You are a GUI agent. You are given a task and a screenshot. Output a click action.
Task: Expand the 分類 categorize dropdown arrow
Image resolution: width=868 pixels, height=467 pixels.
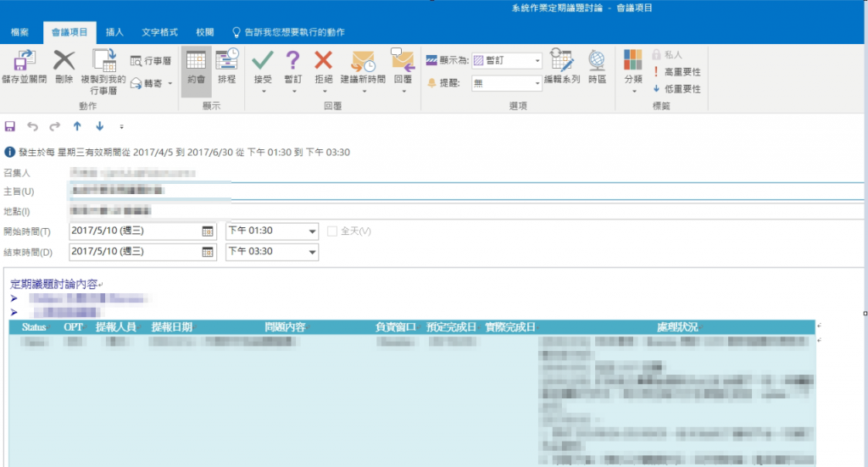coord(633,92)
